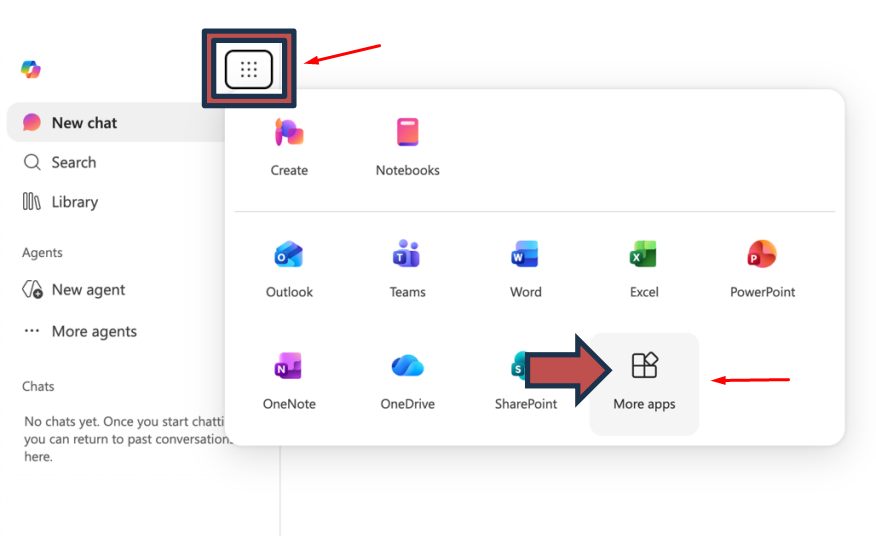Launch Outlook from the app panel

click(x=289, y=269)
